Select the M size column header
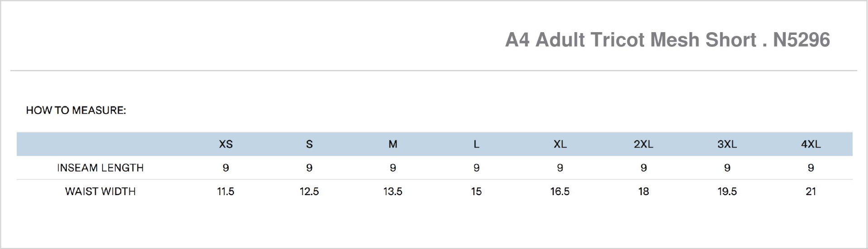This screenshot has width=868, height=249. click(393, 144)
